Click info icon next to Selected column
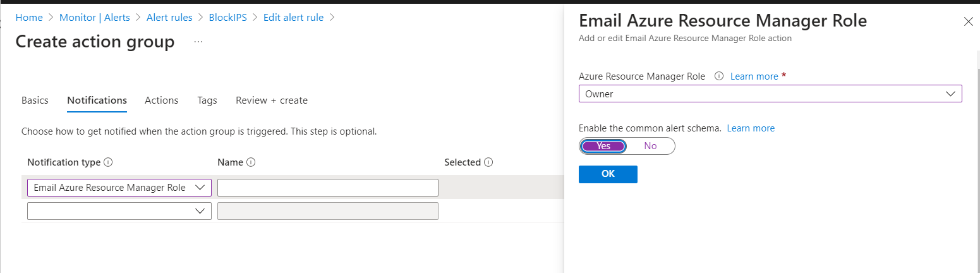980x273 pixels. 488,162
